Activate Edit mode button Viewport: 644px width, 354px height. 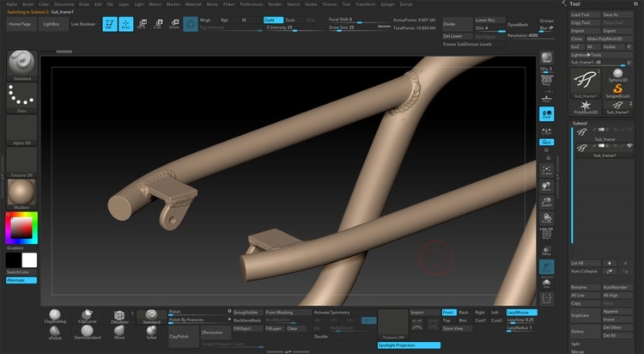(x=109, y=24)
